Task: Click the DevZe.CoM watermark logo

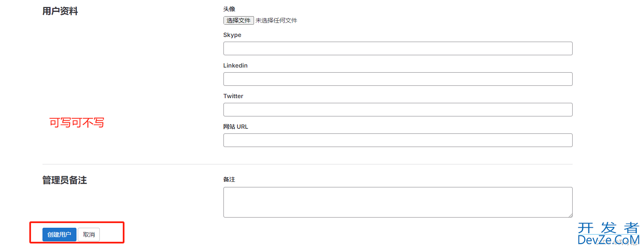Action: point(608,234)
